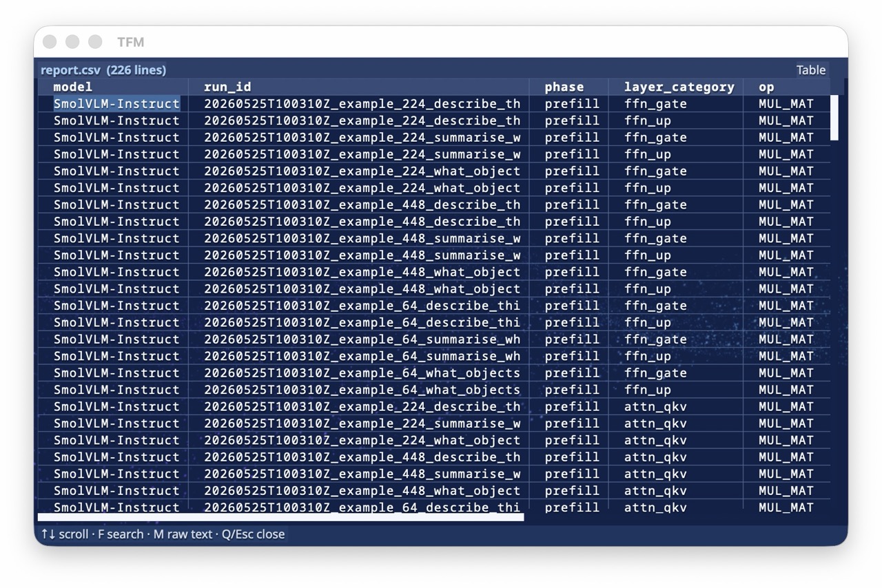Click run_id example_224_describe_th in the ffn_gate row
The height and width of the screenshot is (588, 882).
(x=362, y=104)
